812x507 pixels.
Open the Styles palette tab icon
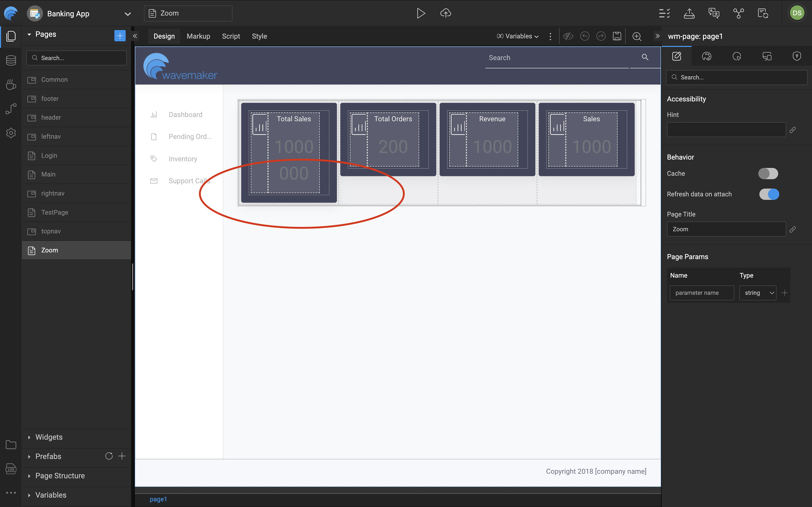click(706, 56)
